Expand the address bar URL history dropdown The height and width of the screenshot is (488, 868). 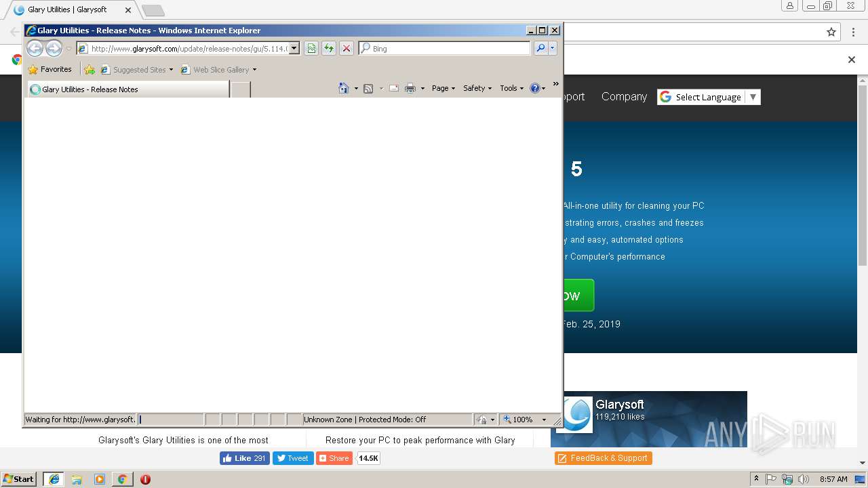(x=294, y=49)
